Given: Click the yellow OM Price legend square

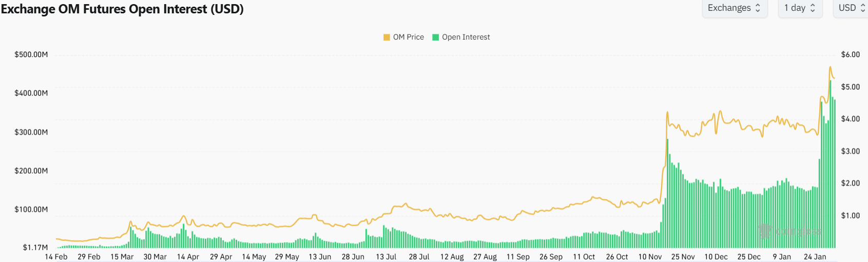Looking at the screenshot, I should [x=387, y=38].
